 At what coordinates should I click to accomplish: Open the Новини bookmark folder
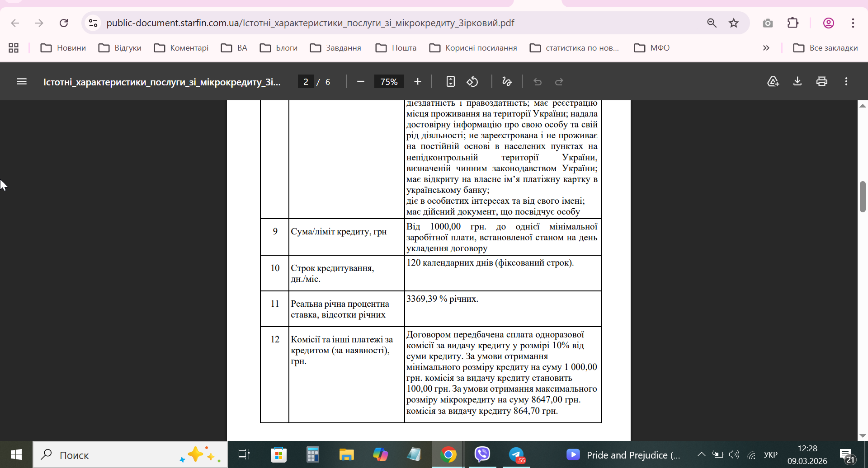(x=63, y=48)
